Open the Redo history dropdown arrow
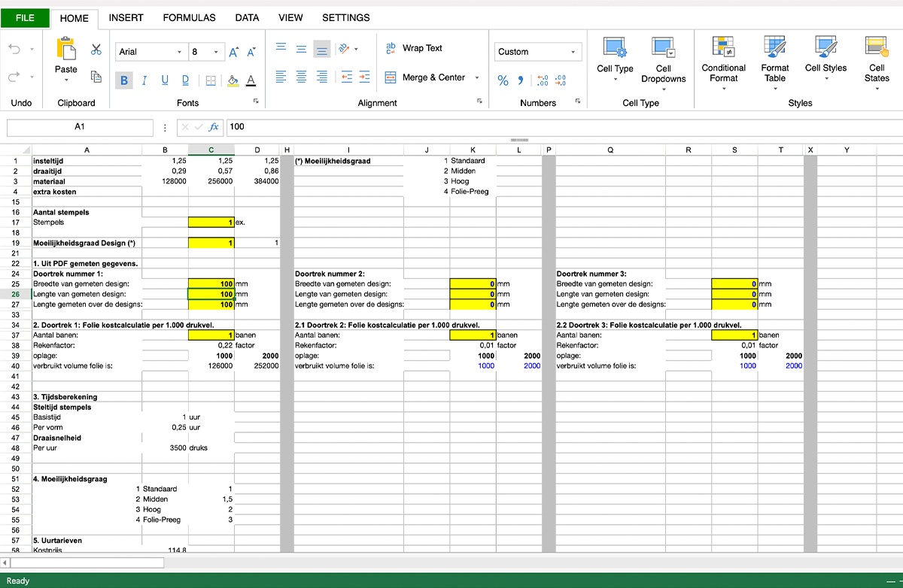 (32, 77)
